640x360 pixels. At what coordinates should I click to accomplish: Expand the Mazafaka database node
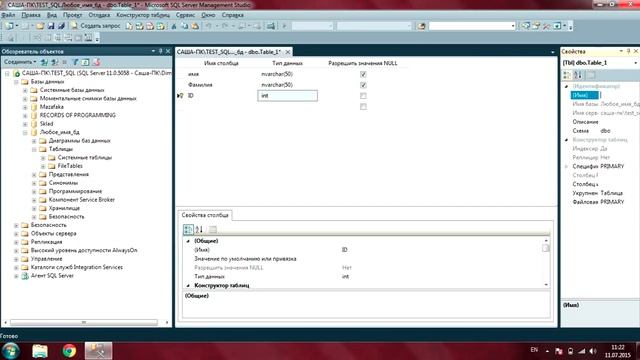25,107
